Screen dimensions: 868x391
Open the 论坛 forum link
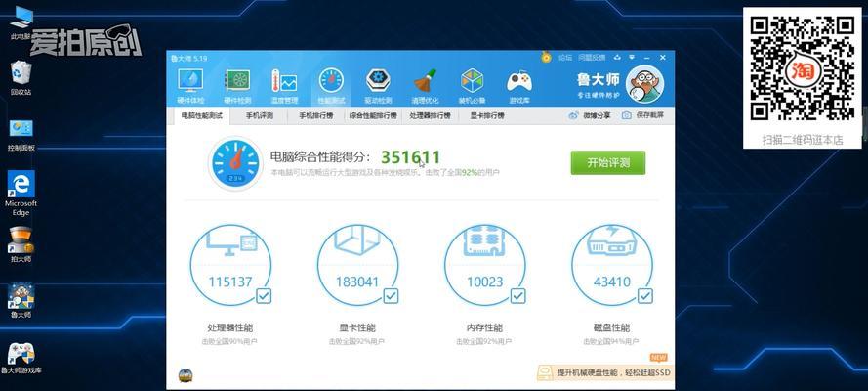(564, 58)
